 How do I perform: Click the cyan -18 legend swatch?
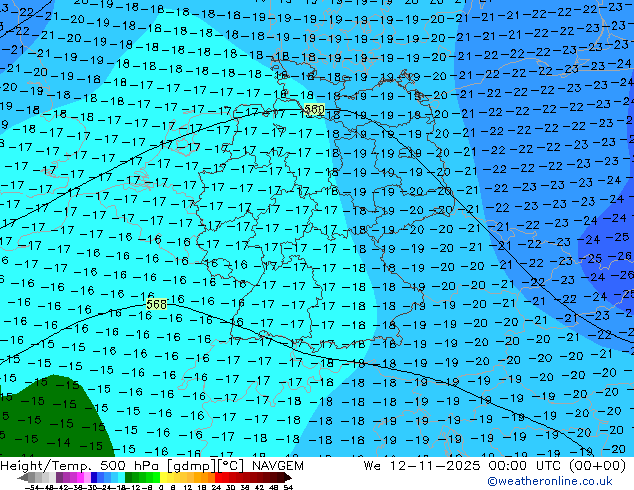pos(121,477)
